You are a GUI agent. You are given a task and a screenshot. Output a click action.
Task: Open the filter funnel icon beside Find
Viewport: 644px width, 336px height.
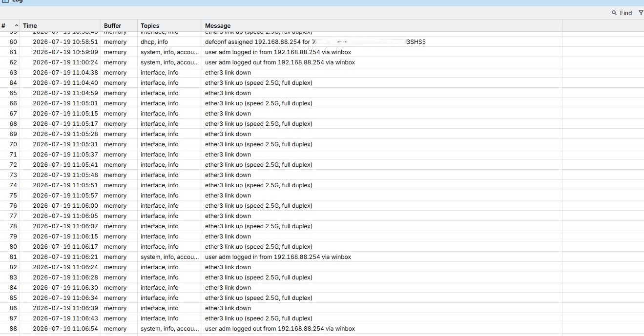pyautogui.click(x=641, y=13)
